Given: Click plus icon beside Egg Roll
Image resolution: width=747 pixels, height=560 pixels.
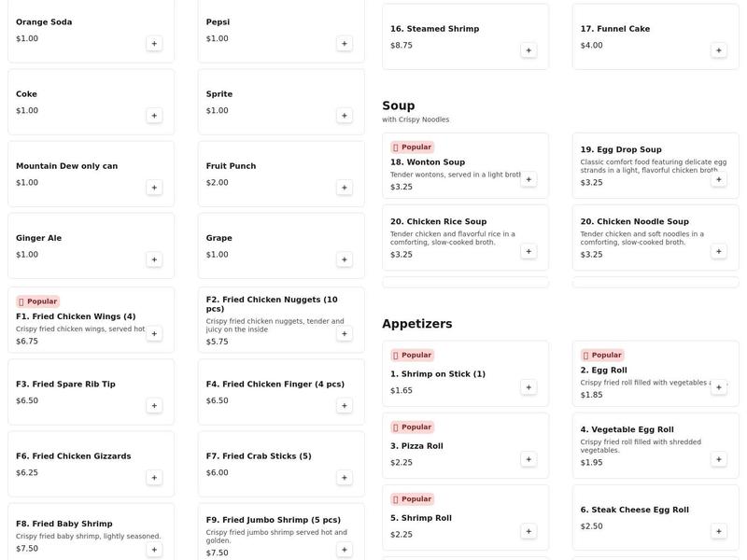Looking at the screenshot, I should (x=718, y=387).
